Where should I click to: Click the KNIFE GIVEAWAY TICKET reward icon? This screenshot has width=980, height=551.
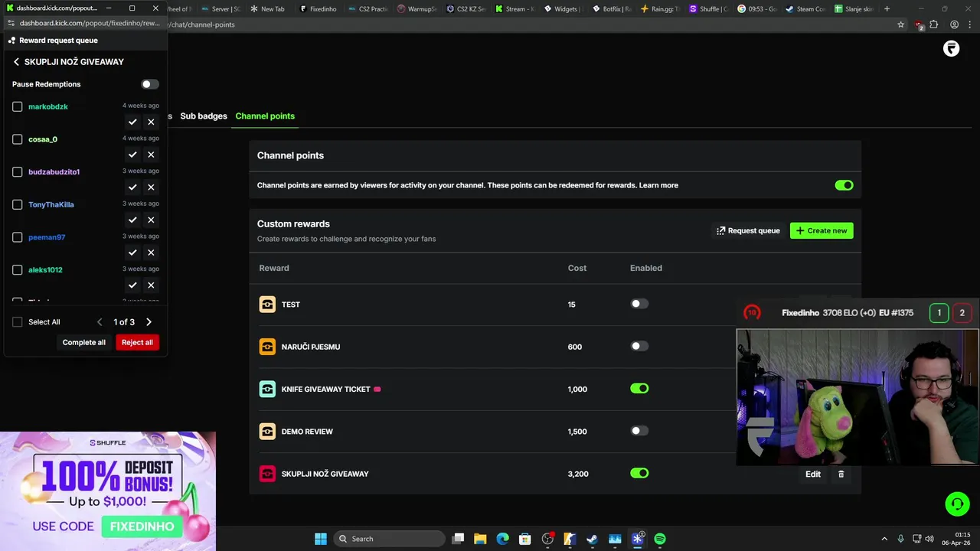pos(267,389)
